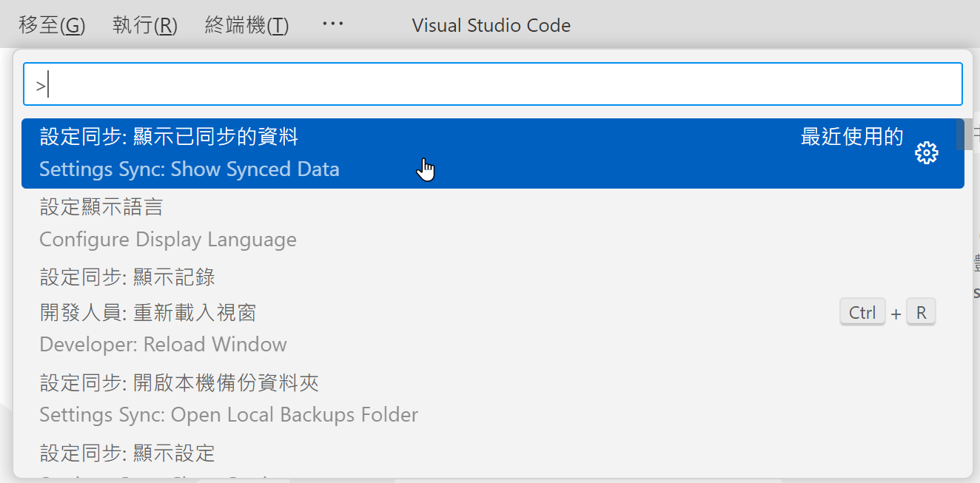The height and width of the screenshot is (483, 980).
Task: Click the Visual Studio Code window title
Action: pyautogui.click(x=491, y=25)
